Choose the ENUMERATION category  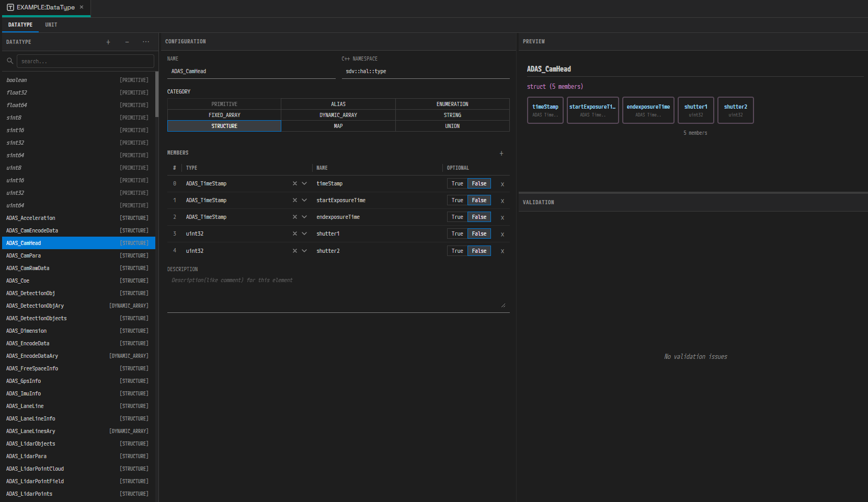pos(452,104)
